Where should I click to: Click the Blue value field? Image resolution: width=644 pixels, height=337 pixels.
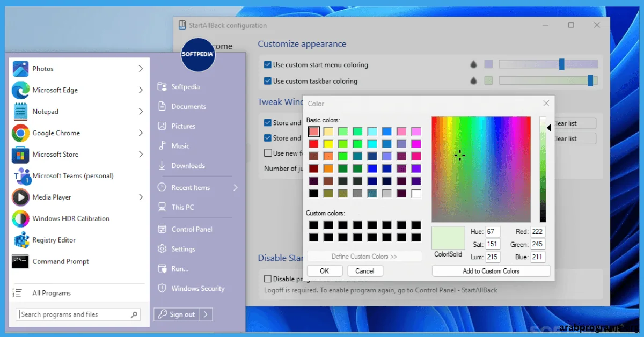[538, 257]
